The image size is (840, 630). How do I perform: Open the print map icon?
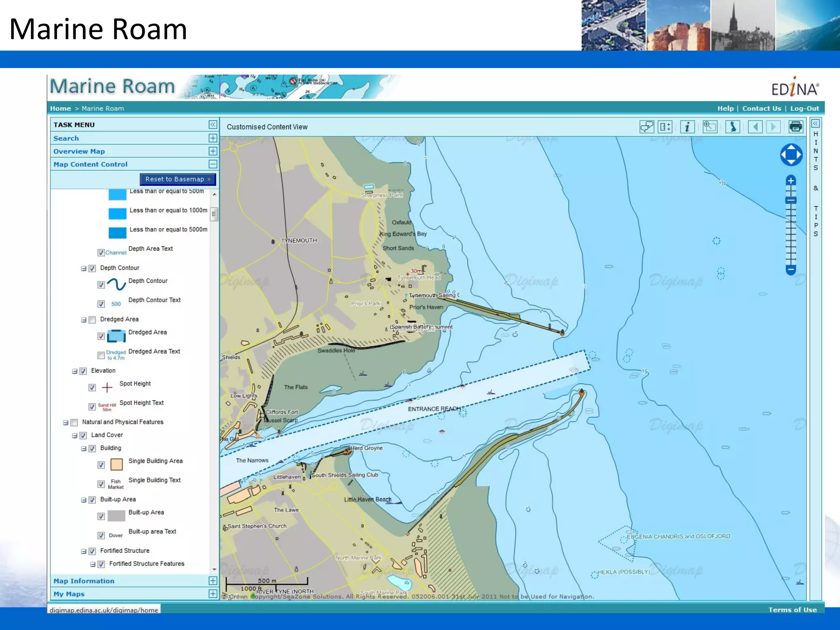(x=796, y=127)
